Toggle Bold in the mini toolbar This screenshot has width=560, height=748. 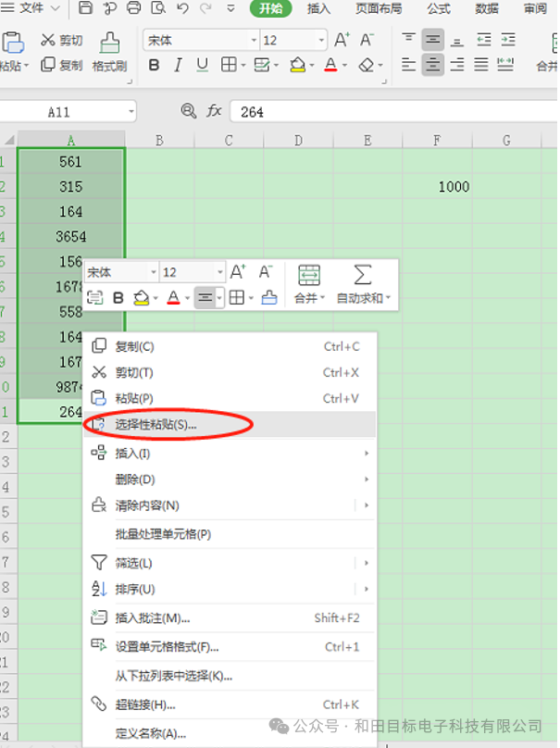(x=118, y=298)
